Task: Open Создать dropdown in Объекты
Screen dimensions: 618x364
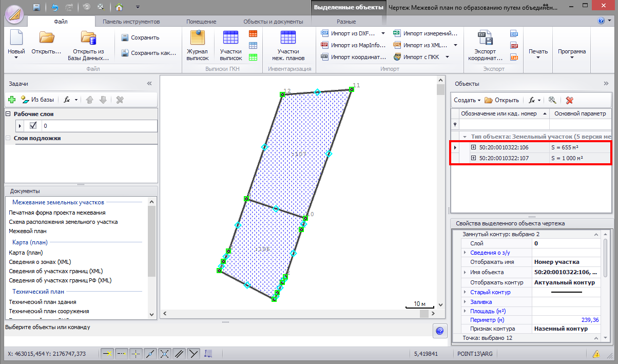Action: [467, 100]
